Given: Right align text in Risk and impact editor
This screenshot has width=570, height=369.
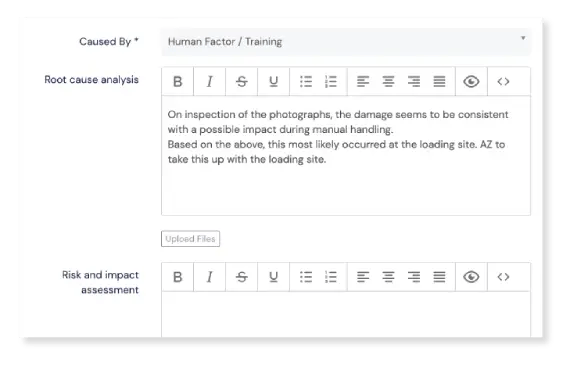Looking at the screenshot, I should point(414,277).
